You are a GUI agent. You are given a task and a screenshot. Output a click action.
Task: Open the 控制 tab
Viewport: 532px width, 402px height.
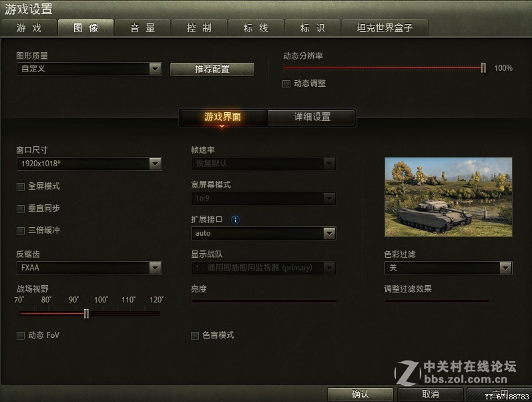point(199,28)
